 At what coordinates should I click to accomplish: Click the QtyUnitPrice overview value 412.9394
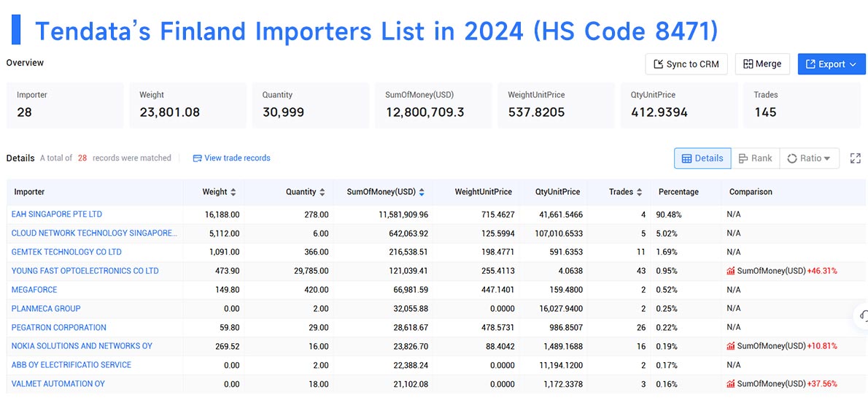tap(659, 112)
